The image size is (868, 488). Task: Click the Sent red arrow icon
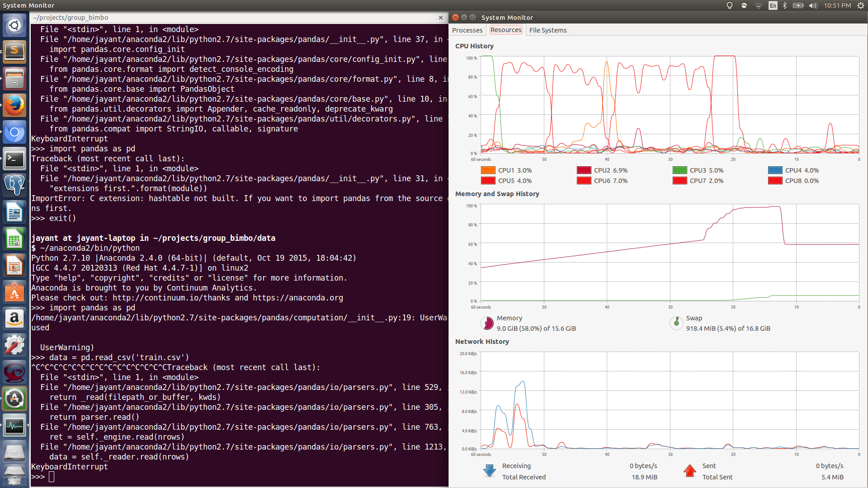point(689,471)
